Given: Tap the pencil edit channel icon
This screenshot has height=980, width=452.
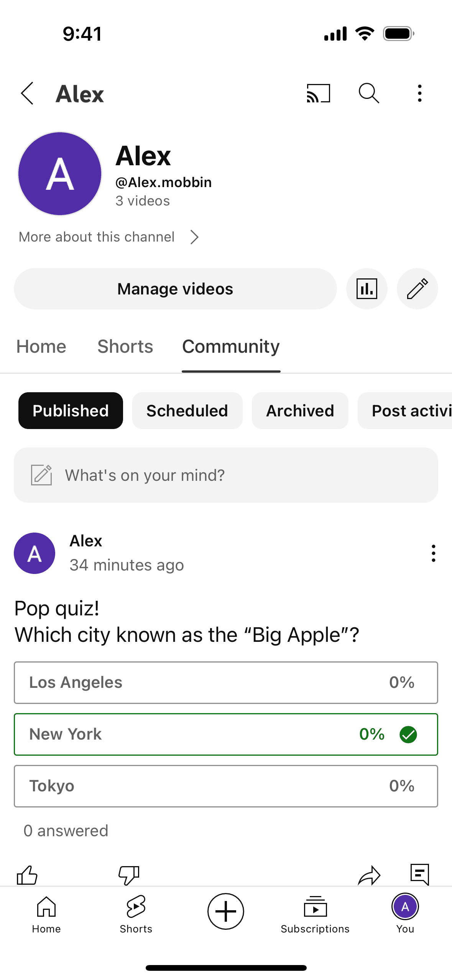Looking at the screenshot, I should coord(417,289).
